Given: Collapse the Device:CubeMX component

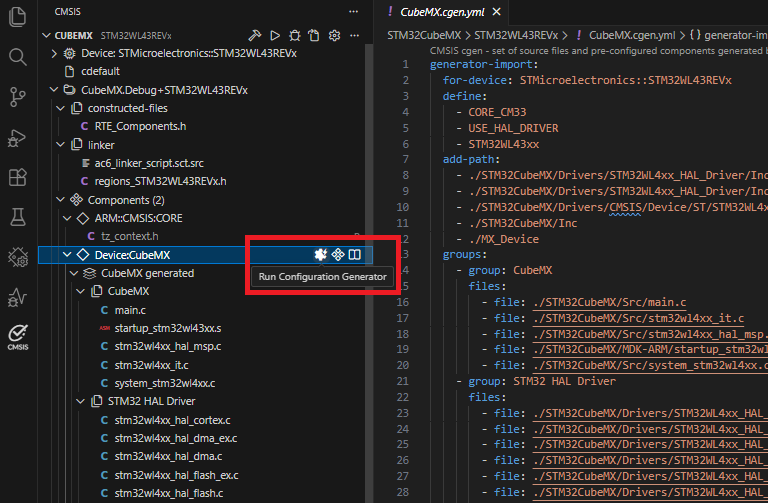Looking at the screenshot, I should tap(67, 255).
